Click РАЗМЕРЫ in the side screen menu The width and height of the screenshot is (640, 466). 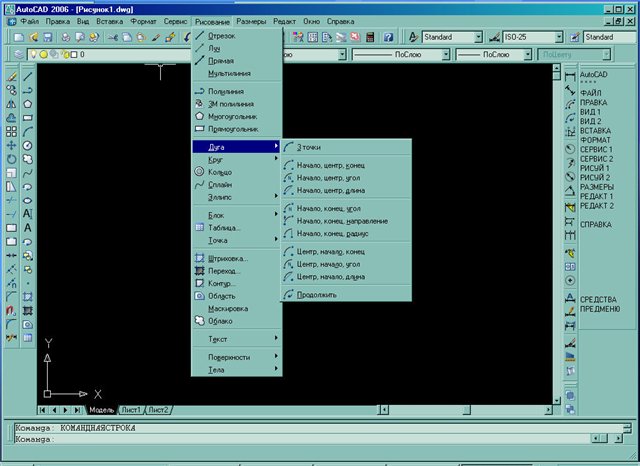597,187
